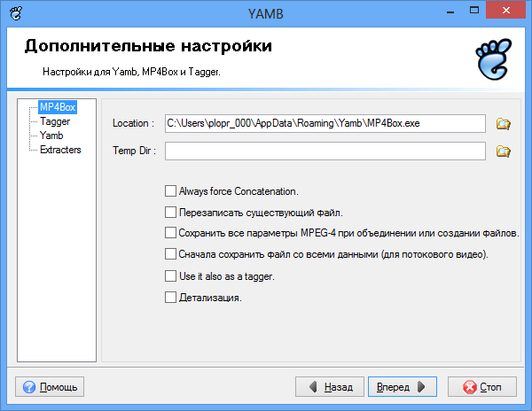Click the Стоп button

(482, 386)
